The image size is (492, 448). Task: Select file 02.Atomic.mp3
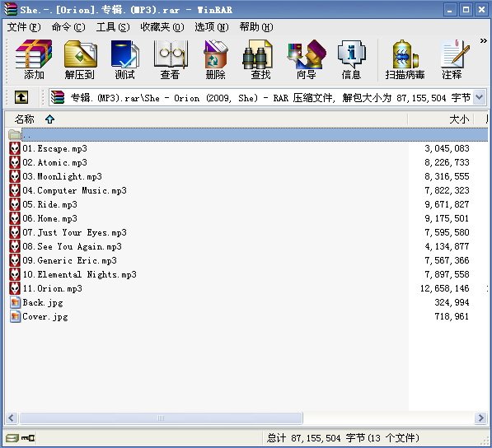(54, 162)
